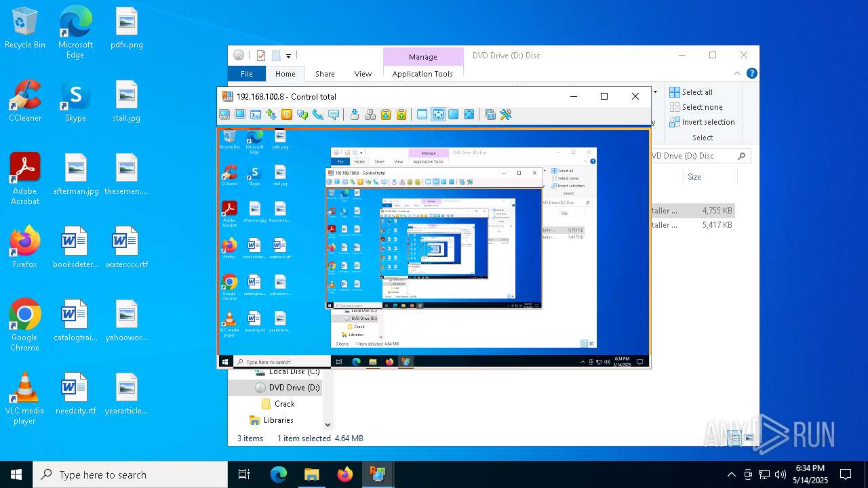Select pdfx.png desktop file

click(127, 28)
